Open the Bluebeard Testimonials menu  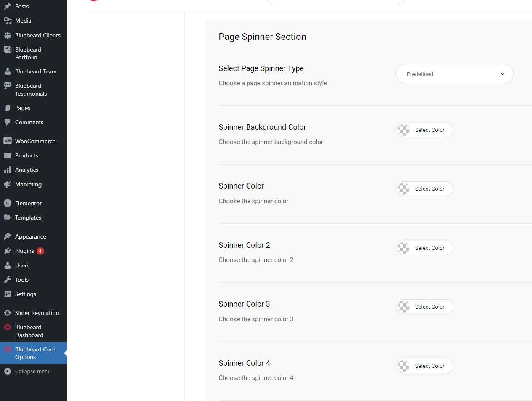pyautogui.click(x=34, y=89)
